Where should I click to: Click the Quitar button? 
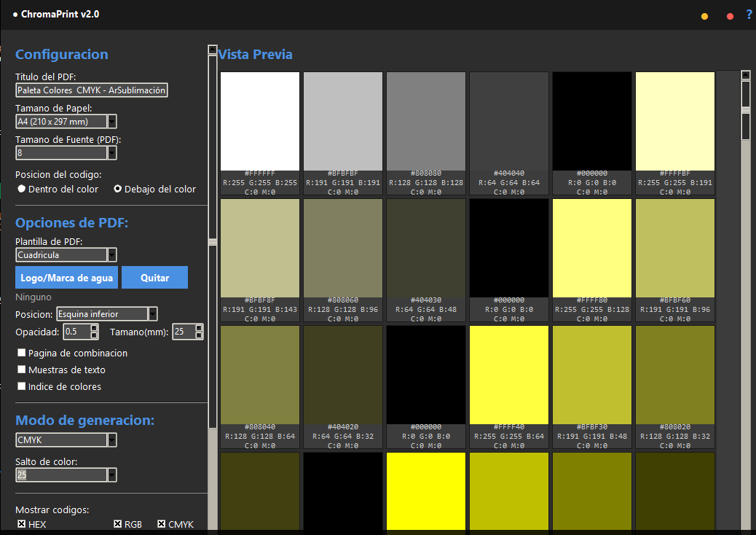click(x=154, y=278)
